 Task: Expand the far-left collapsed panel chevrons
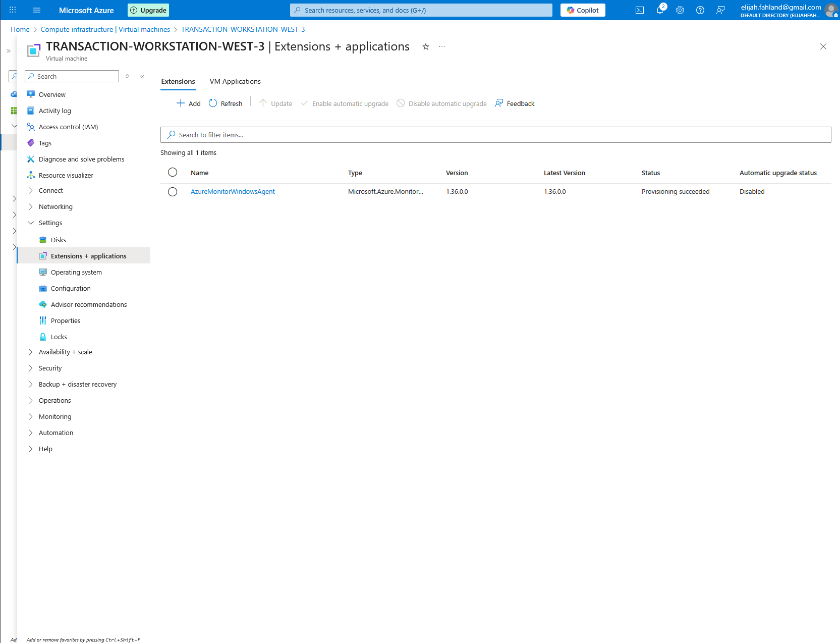click(9, 51)
